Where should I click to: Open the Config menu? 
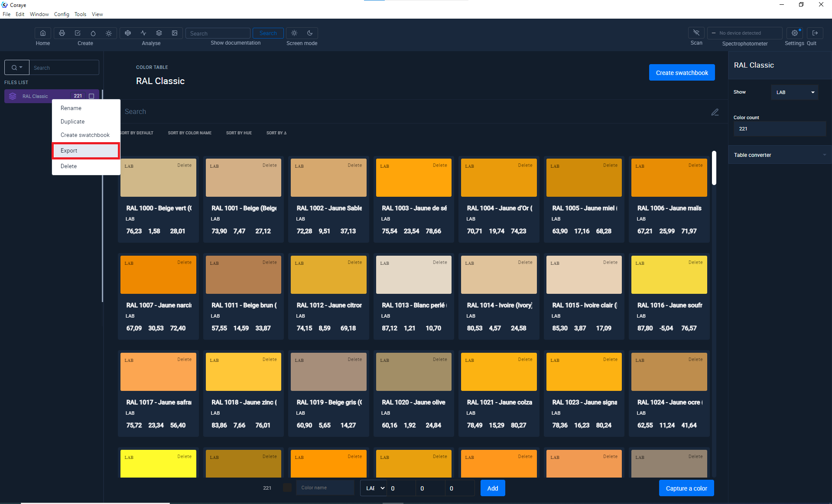(x=62, y=14)
